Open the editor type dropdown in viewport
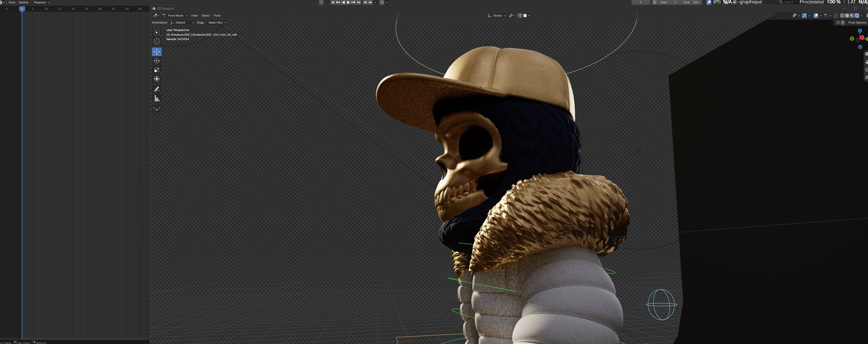 [156, 15]
